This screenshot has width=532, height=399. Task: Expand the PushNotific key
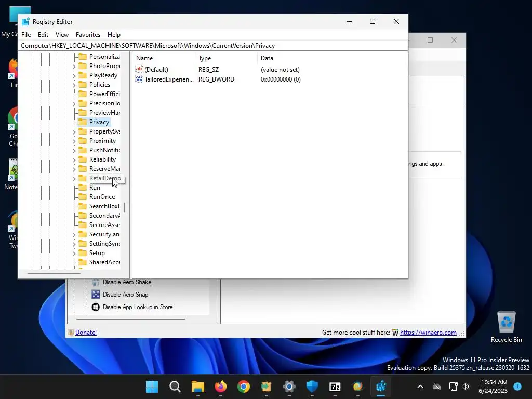click(x=74, y=150)
